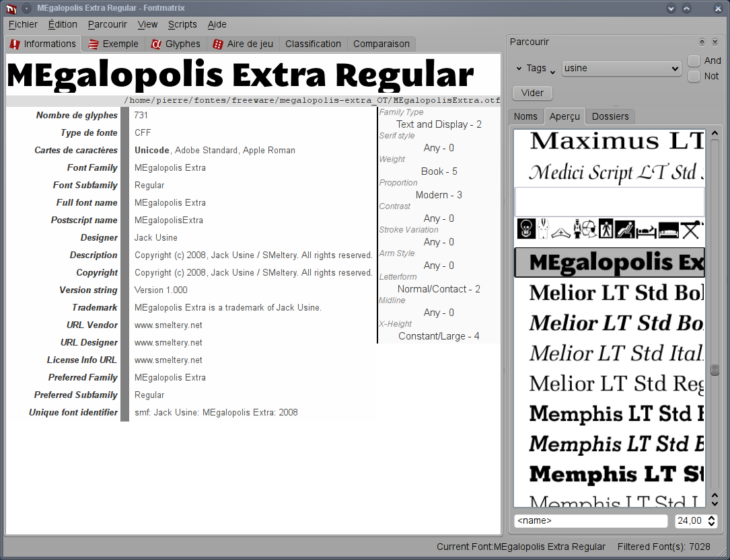Open the Parcourir menu

(x=107, y=24)
